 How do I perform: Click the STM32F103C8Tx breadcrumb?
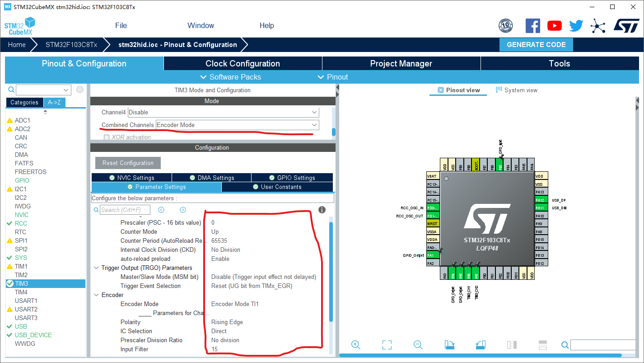coord(71,45)
